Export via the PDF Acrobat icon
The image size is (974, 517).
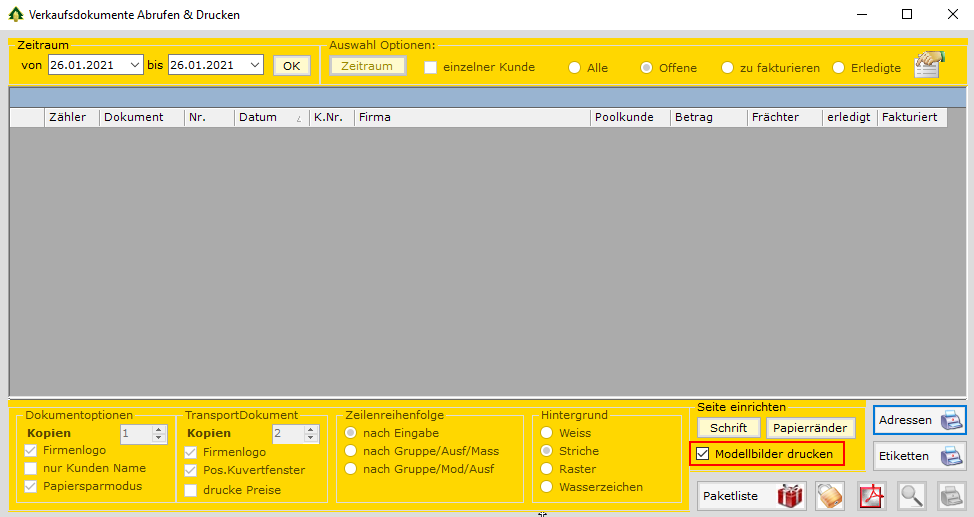[x=872, y=496]
